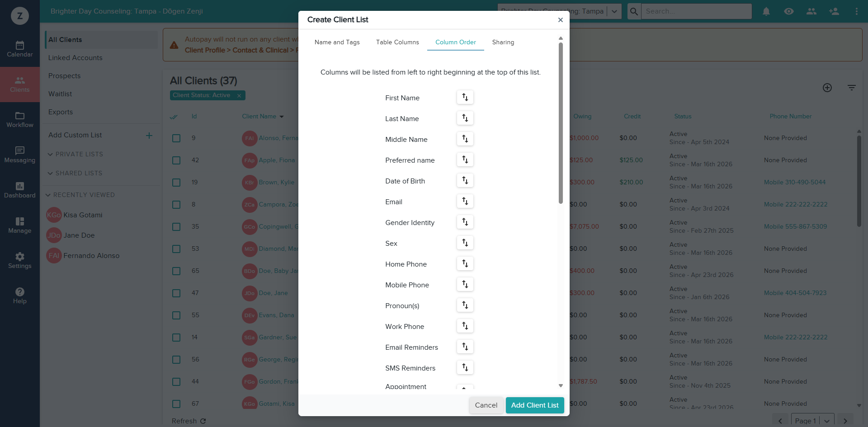The height and width of the screenshot is (427, 868).
Task: Expand the Shared Lists section
Action: (x=76, y=174)
